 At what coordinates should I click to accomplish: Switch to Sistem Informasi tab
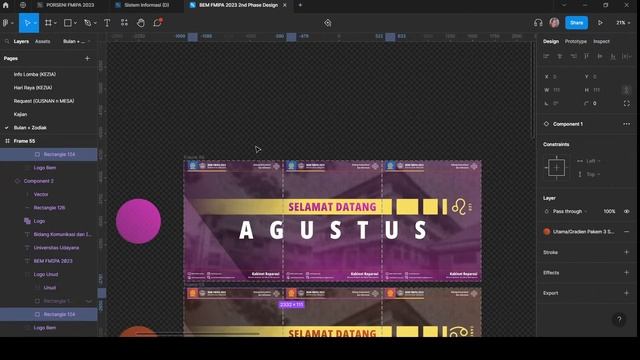pos(146,5)
